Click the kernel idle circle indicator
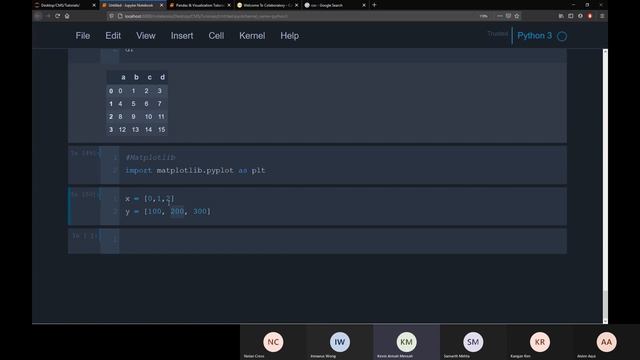 [x=562, y=36]
